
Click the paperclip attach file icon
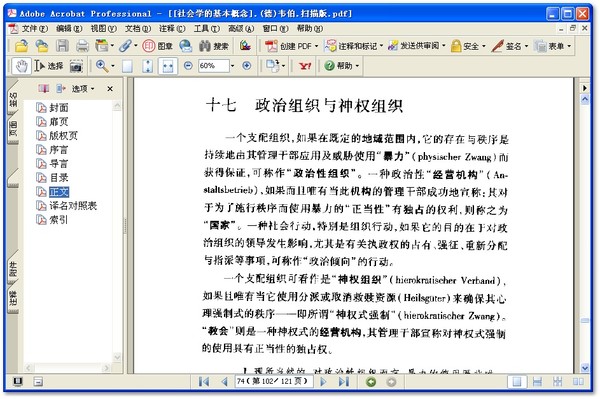125,46
